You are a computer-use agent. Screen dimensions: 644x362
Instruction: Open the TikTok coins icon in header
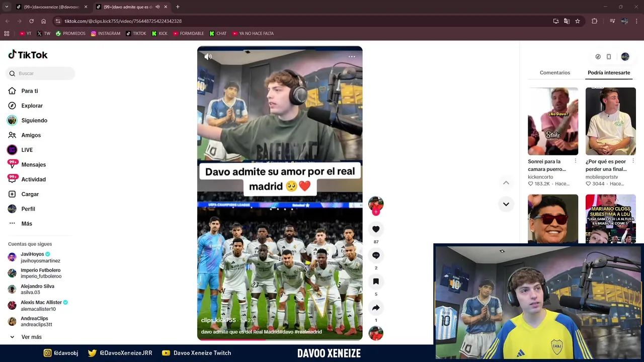pyautogui.click(x=598, y=57)
